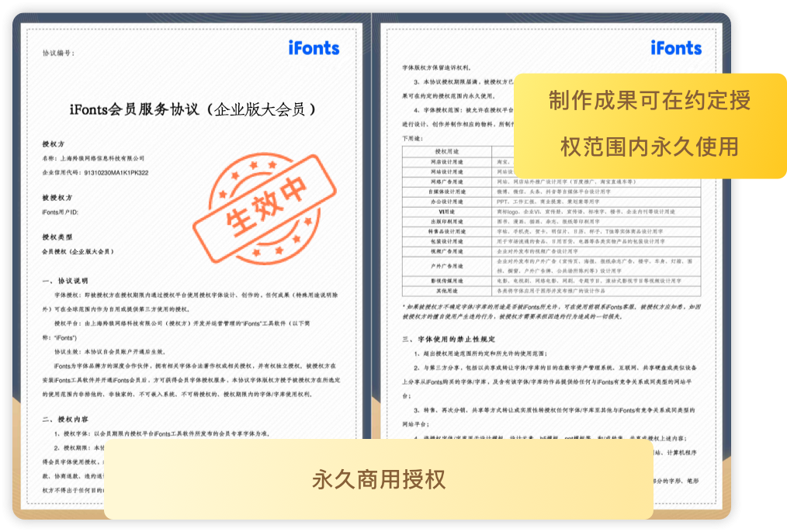Click the 网络广告用途 table row
This screenshot has height=532, width=787.
[551, 181]
